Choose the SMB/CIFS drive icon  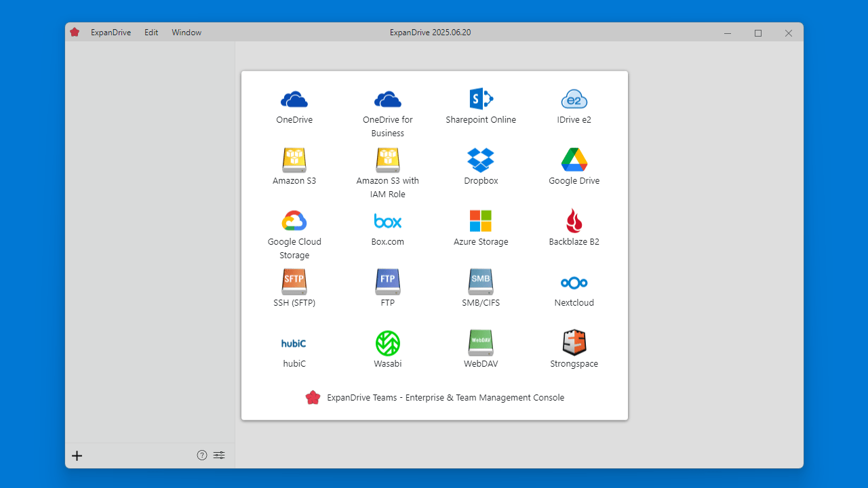pos(481,282)
